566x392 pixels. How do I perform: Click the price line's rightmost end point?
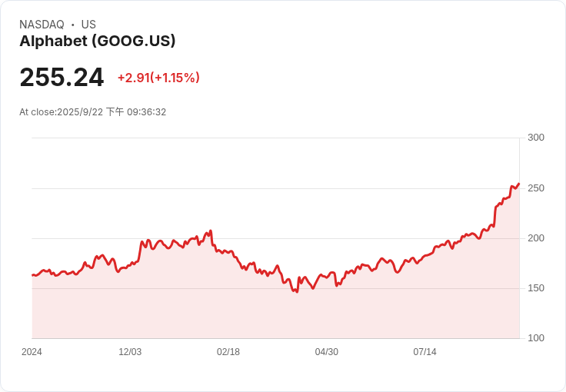(519, 184)
